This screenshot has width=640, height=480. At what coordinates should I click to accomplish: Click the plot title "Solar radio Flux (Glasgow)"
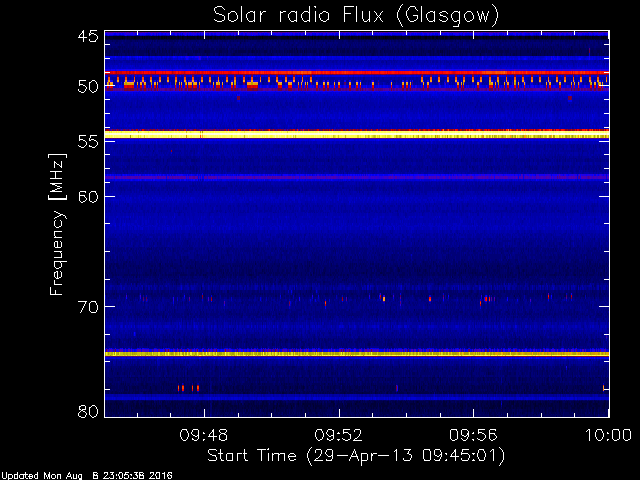356,16
